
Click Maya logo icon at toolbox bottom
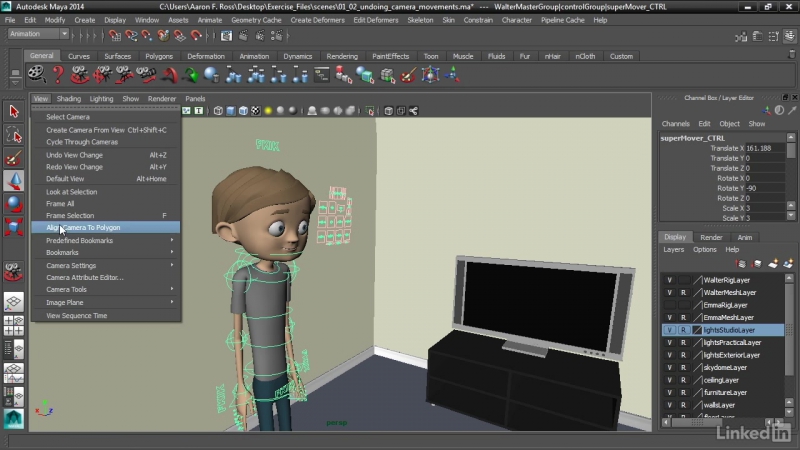point(14,419)
